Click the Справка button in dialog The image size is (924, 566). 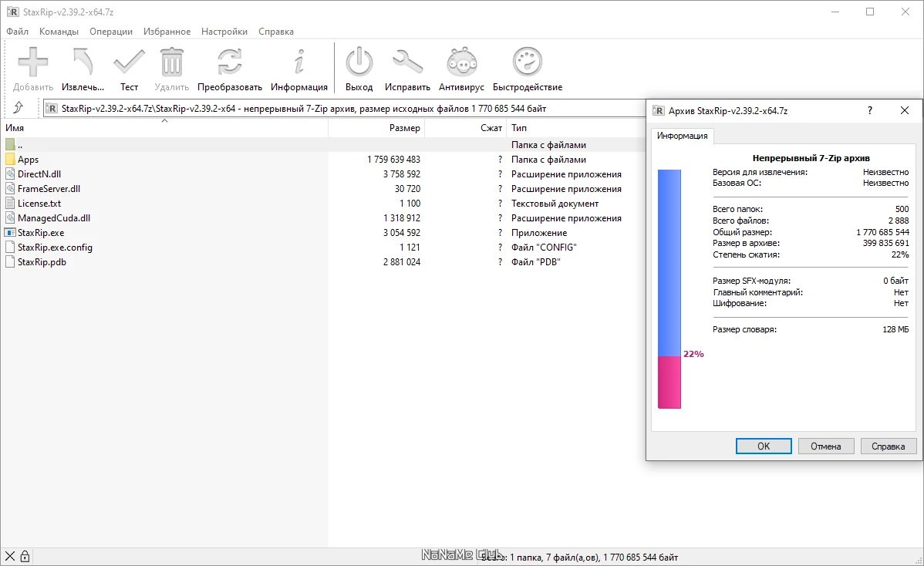click(888, 446)
